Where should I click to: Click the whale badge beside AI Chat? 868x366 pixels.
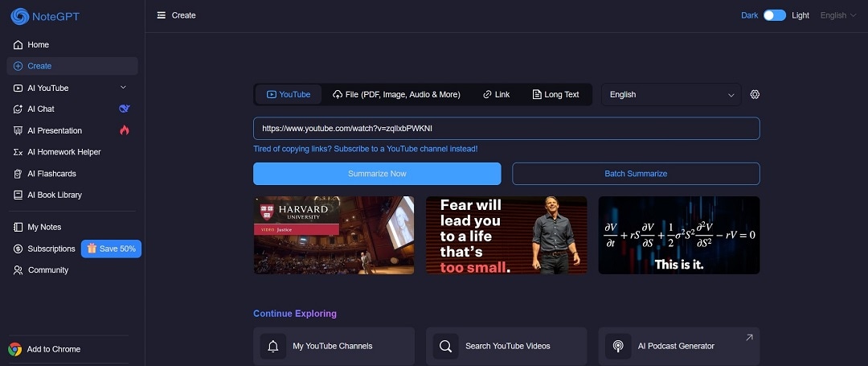coord(125,109)
